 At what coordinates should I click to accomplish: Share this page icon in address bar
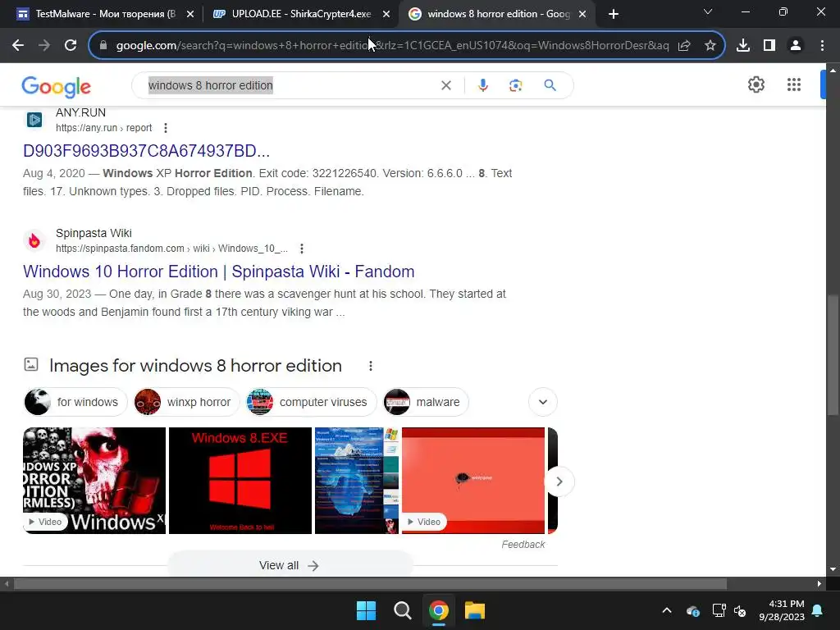684,46
